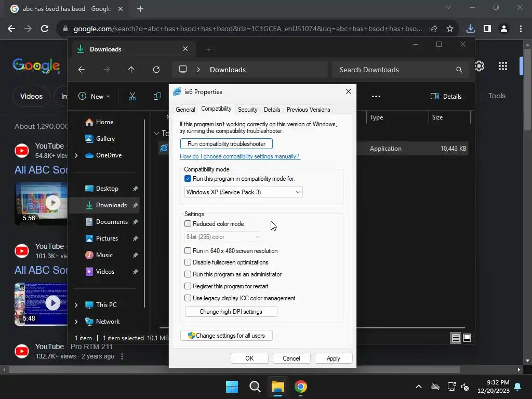The width and height of the screenshot is (532, 399).
Task: Switch to large thumbnails view icon
Action: 467,338
